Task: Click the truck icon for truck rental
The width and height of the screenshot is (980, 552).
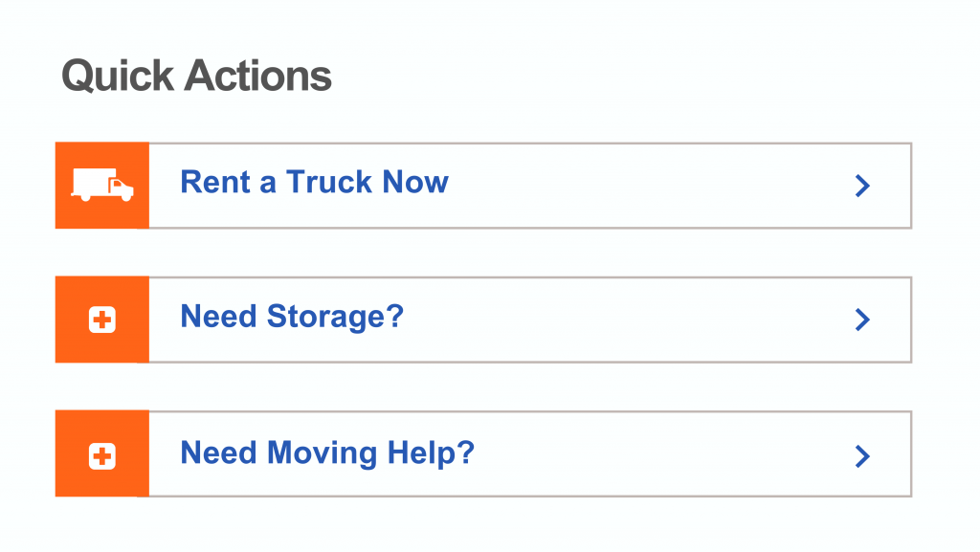Action: click(x=101, y=185)
